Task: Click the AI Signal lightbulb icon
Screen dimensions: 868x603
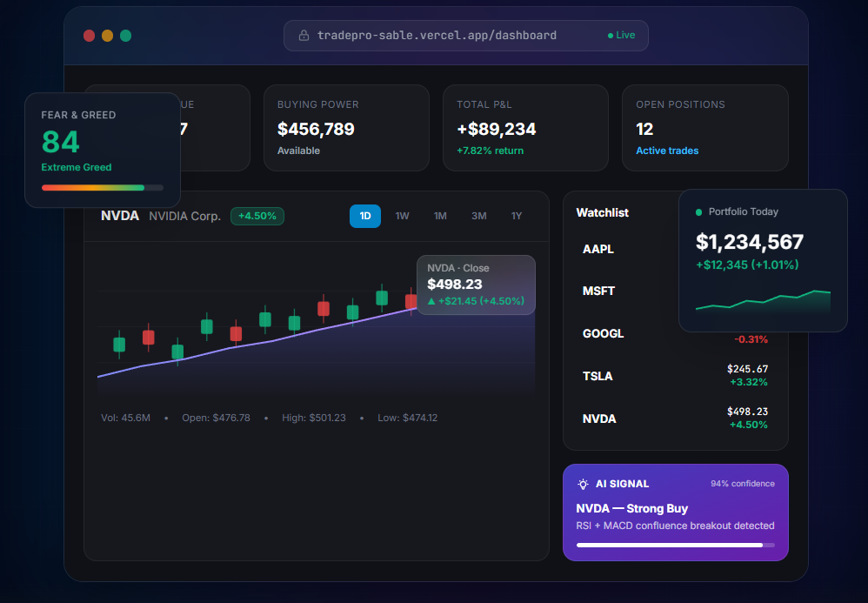Action: tap(583, 484)
